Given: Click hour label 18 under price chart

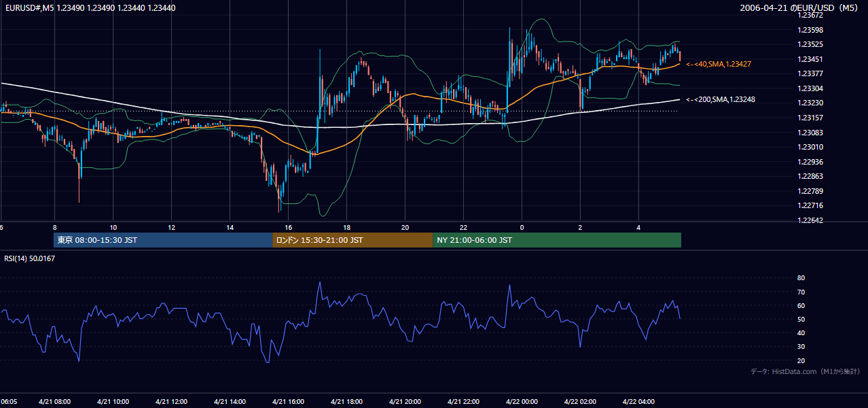Looking at the screenshot, I should pos(346,227).
